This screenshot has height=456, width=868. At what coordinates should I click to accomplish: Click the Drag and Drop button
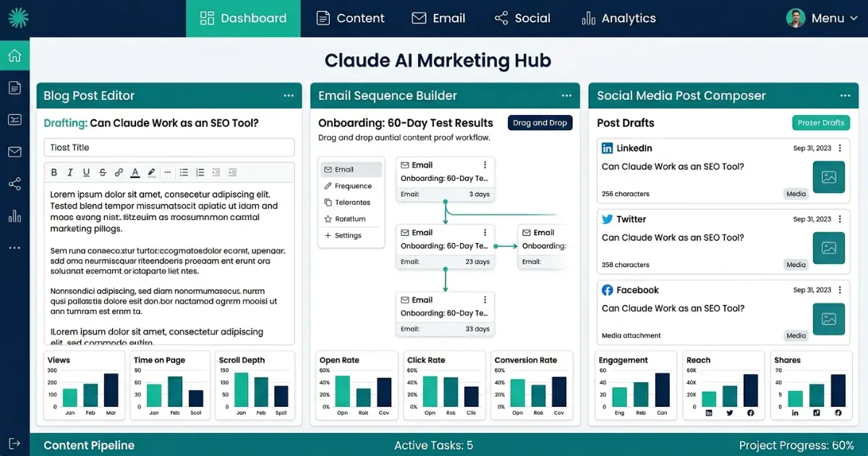[540, 122]
